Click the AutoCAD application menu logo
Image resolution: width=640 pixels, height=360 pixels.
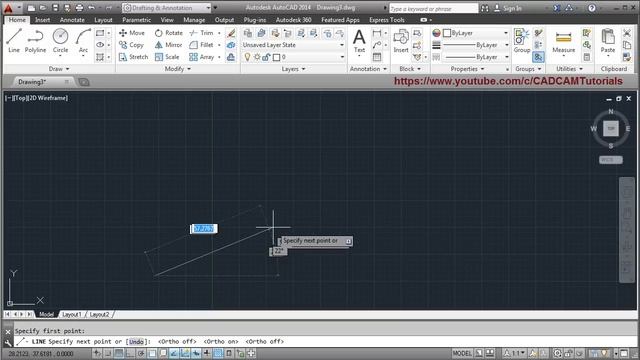click(x=8, y=8)
